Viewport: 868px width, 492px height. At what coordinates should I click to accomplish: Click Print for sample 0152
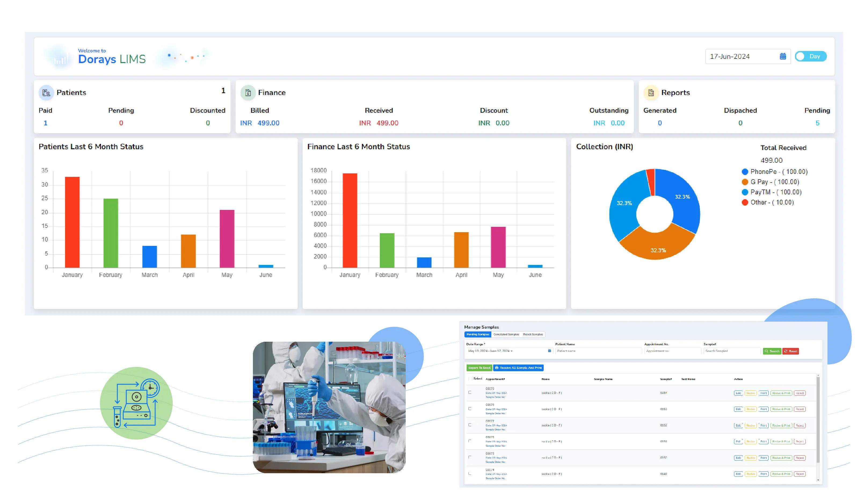[763, 425]
